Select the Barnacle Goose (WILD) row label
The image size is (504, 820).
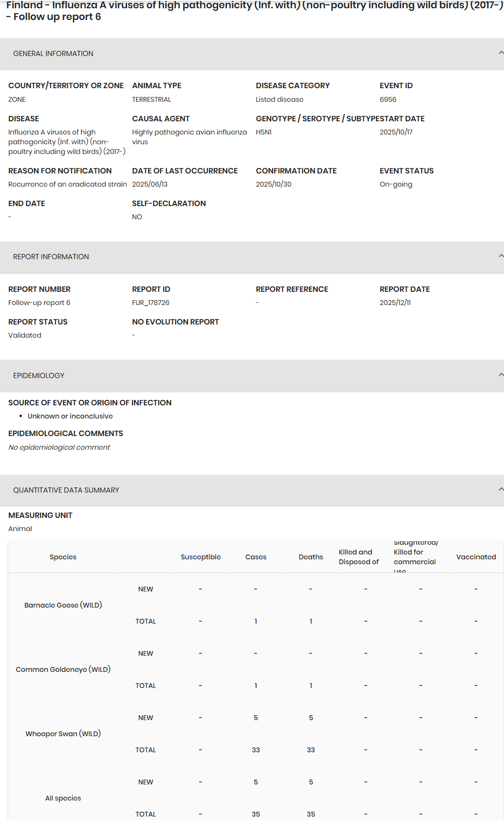tap(63, 605)
